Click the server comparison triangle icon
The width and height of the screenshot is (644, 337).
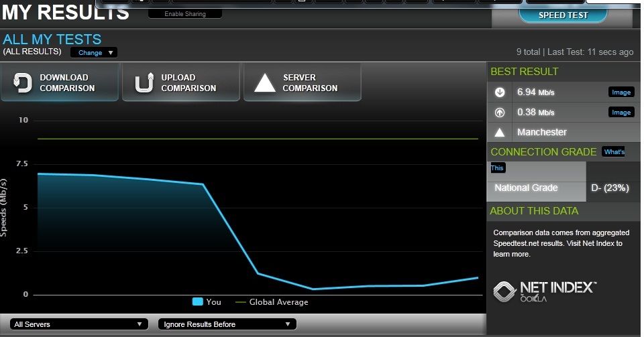point(265,83)
